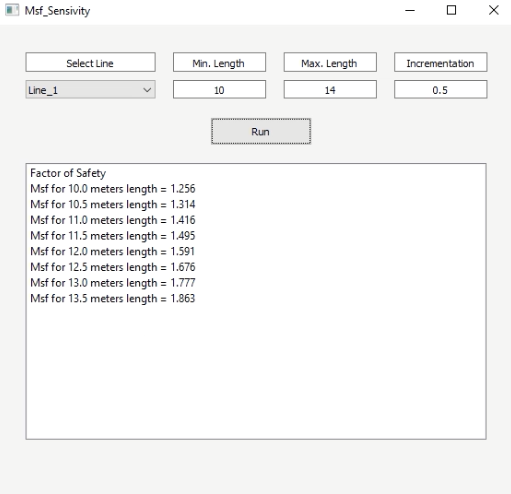Screen dimensions: 511x494
Task: Select the result line for 13.0 meters length
Action: tap(113, 283)
